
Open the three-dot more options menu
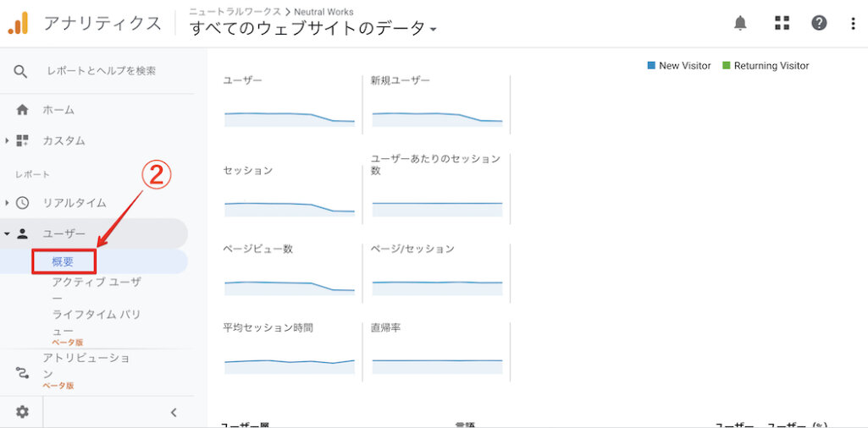click(x=853, y=23)
